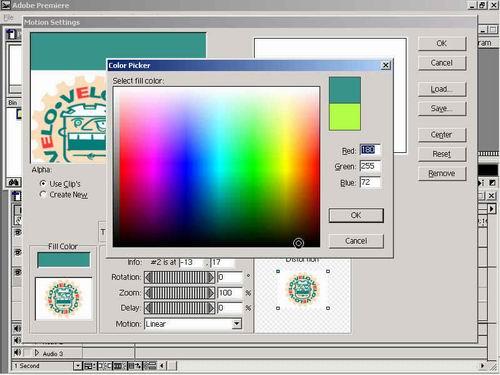
Task: Click the Load... button in Motion Settings
Action: 442,89
